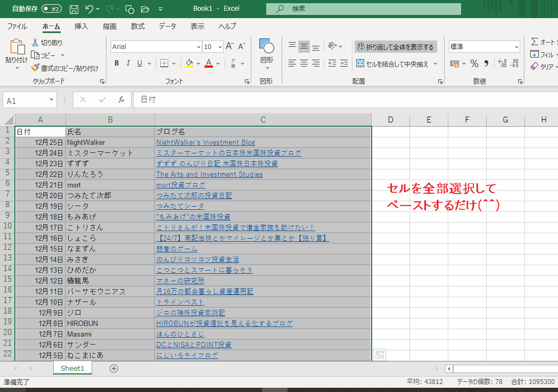Viewport: 558px width, 392px height.
Task: Click the search box in title bar
Action: (x=363, y=9)
